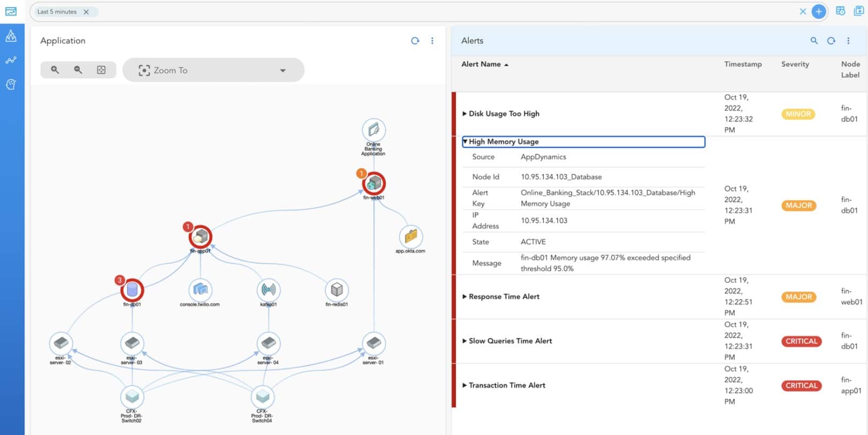This screenshot has width=868, height=435.
Task: Select the fin-db01 database node
Action: (132, 290)
